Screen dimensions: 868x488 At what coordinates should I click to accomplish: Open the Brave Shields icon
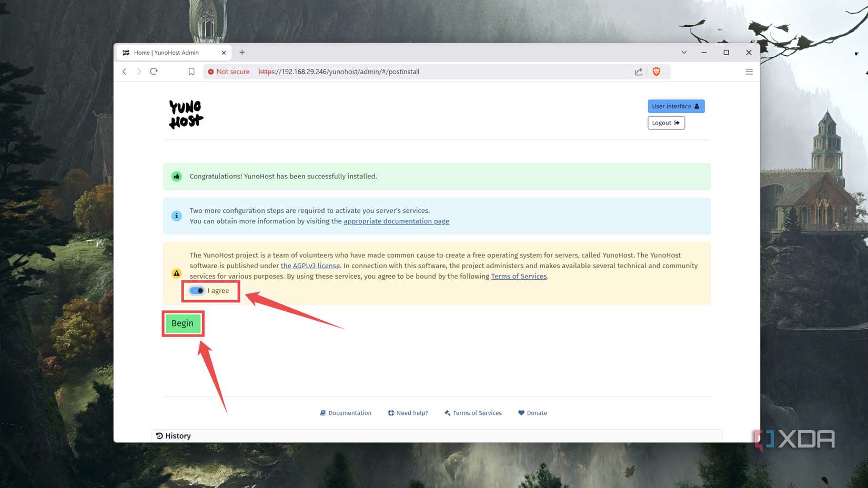656,72
